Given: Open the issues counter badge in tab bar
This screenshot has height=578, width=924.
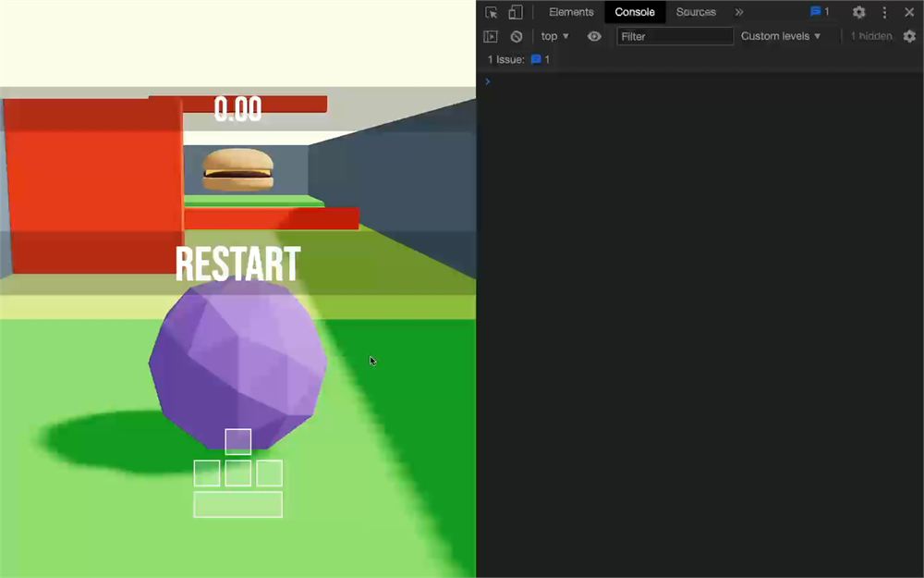Looking at the screenshot, I should [820, 12].
